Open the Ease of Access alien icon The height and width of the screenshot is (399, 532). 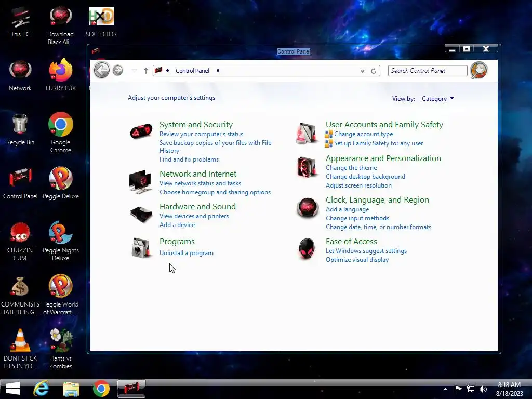tap(307, 249)
